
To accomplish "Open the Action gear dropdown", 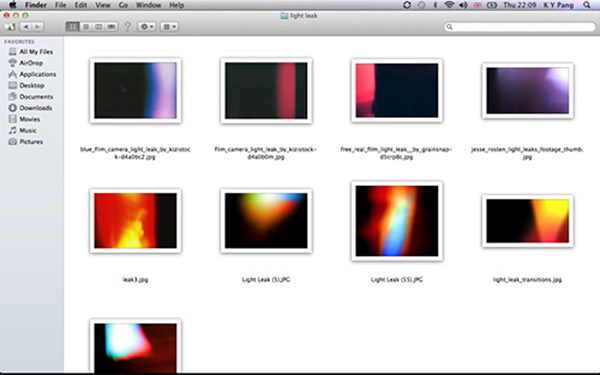I will [147, 27].
